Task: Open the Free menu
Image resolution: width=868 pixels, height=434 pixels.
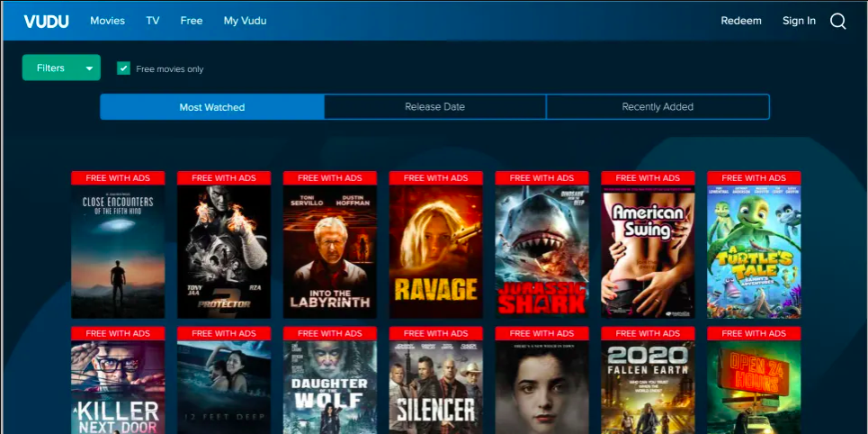Action: (192, 21)
